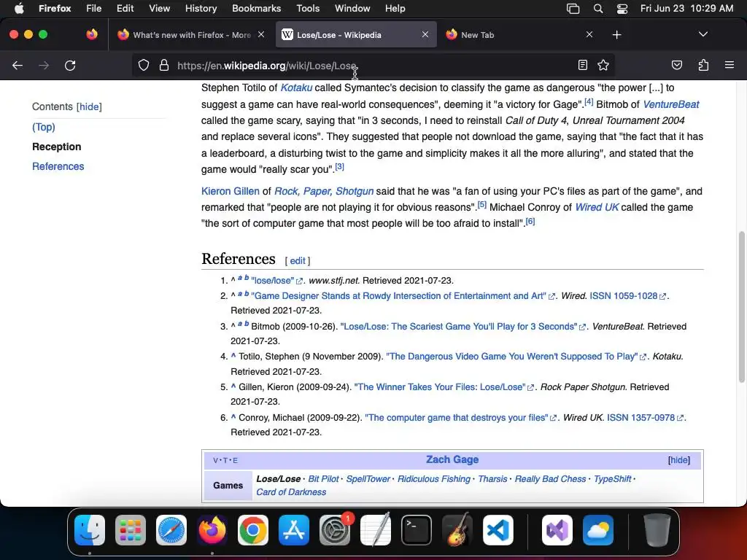Open "The Winner Takes Your Files" reference

point(440,386)
